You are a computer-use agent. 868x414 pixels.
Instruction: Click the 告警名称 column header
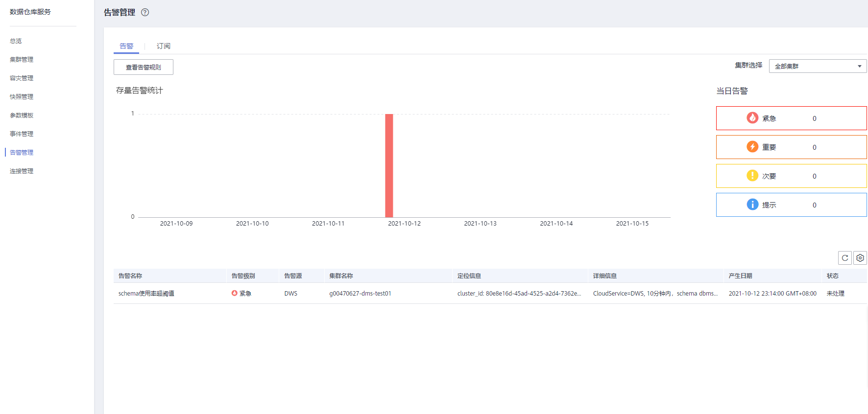point(130,276)
